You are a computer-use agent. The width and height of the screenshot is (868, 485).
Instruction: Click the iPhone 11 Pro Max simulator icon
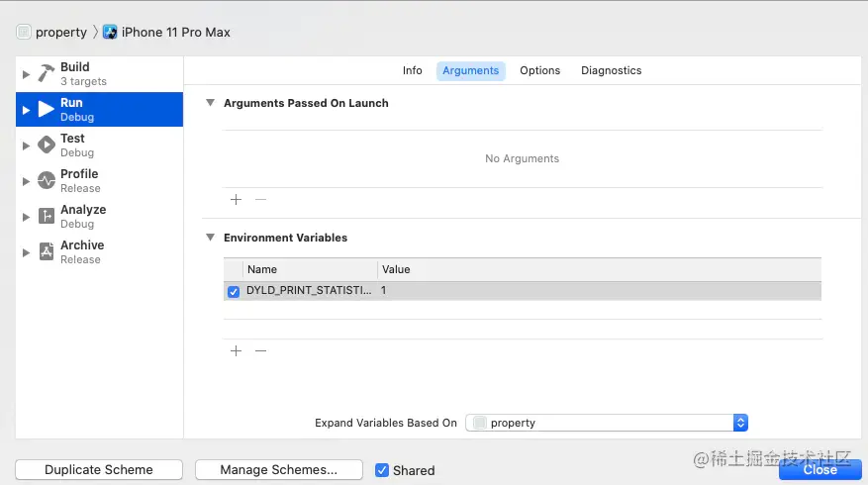coord(110,32)
